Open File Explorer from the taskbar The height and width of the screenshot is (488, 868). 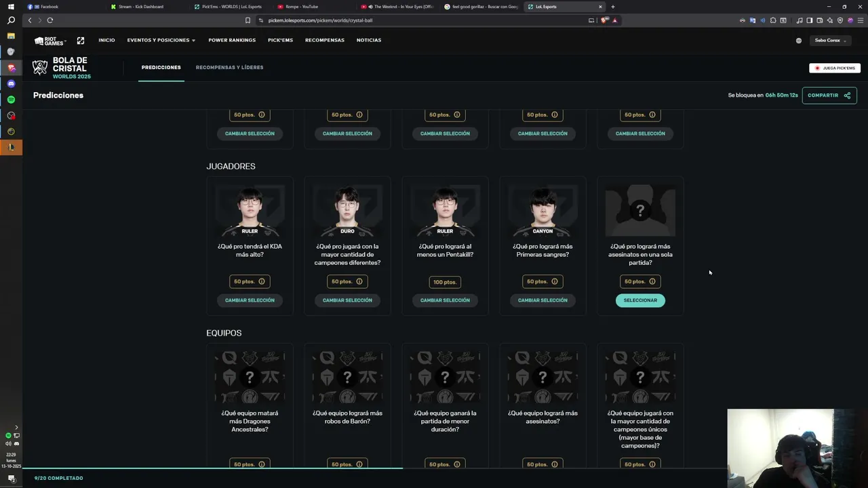point(11,36)
